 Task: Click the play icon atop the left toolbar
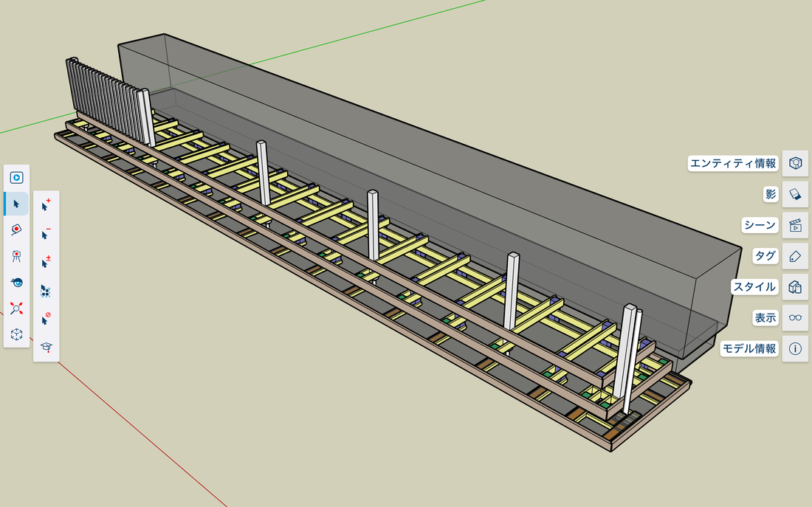16,178
